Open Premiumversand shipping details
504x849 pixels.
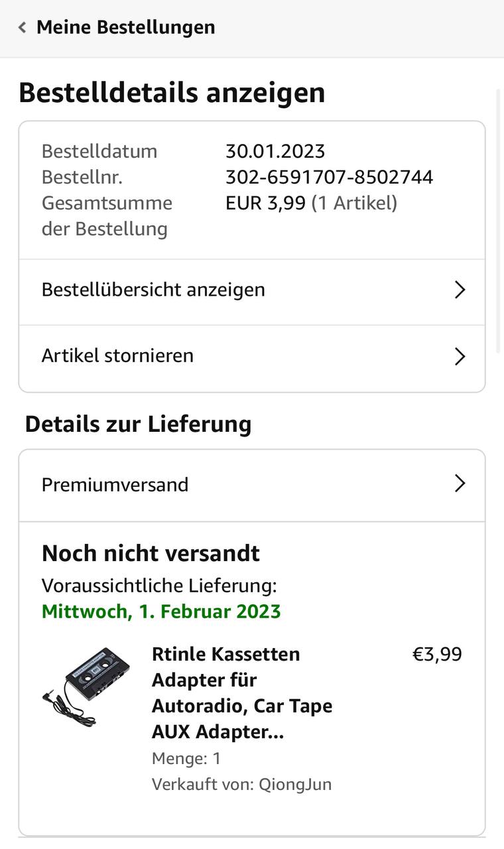(115, 485)
